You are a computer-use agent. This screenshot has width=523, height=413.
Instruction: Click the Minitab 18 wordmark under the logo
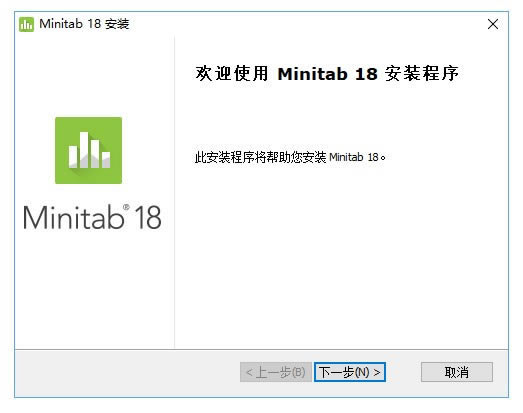92,217
